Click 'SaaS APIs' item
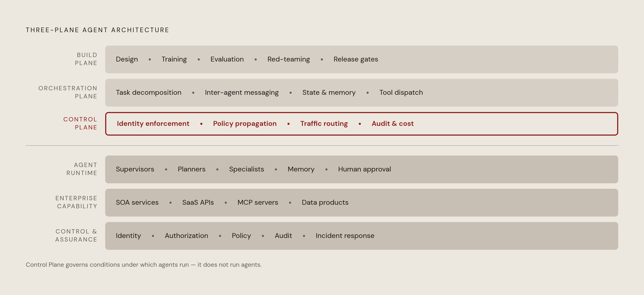 point(198,202)
